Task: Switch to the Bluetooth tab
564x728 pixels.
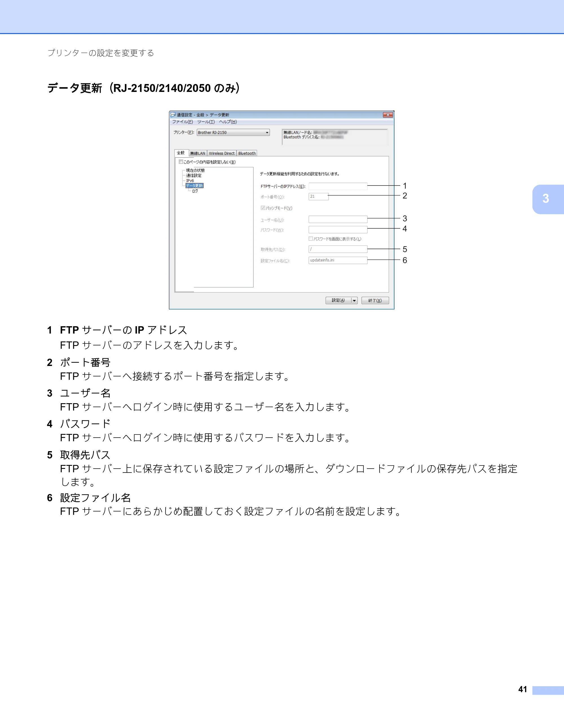Action: (x=247, y=153)
